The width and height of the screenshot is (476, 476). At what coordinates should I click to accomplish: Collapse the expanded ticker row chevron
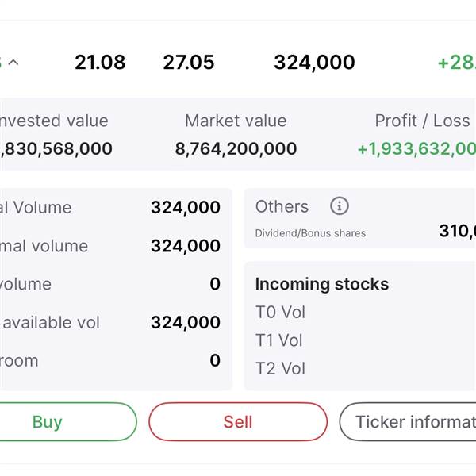click(x=13, y=63)
